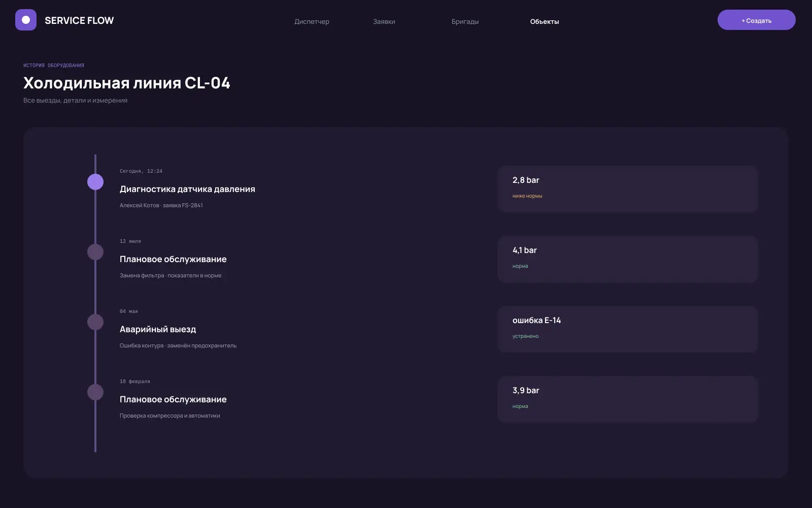Viewport: 812px width, 508px height.
Task: Click the SERVICE FLOW brand name
Action: pyautogui.click(x=79, y=20)
